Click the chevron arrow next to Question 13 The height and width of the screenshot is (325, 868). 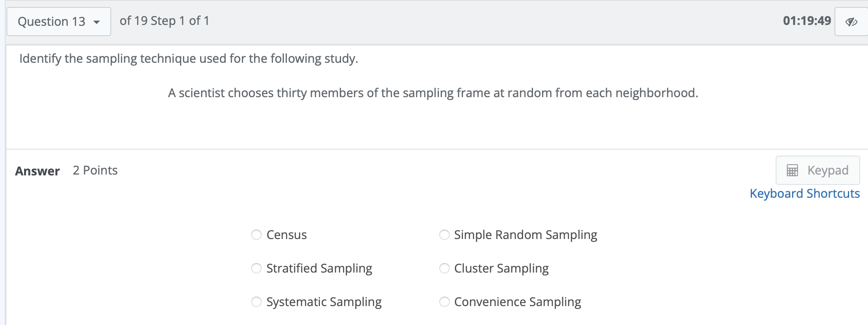tap(97, 22)
